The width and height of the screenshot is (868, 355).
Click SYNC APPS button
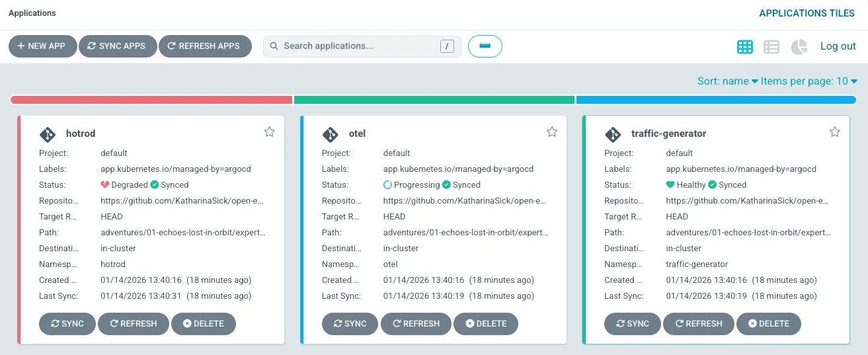[118, 46]
